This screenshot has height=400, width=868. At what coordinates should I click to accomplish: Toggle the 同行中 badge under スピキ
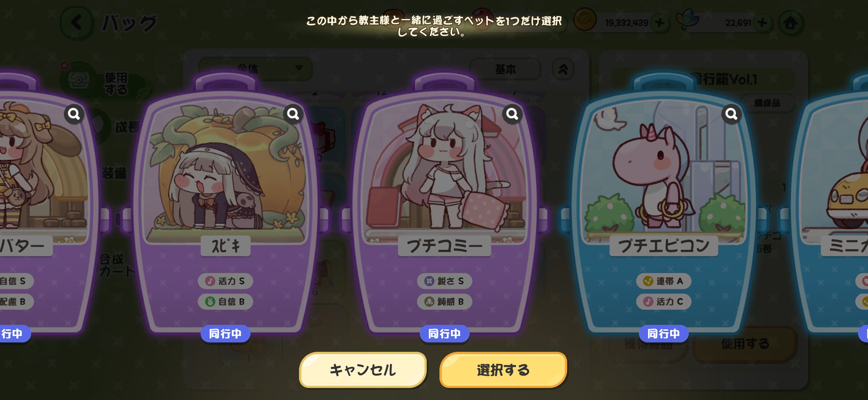pos(225,334)
